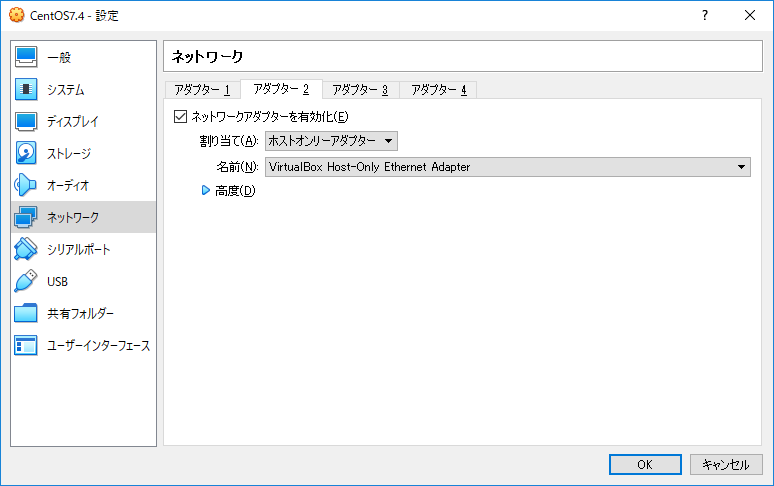Click the help question mark button
774x486 pixels.
point(705,15)
